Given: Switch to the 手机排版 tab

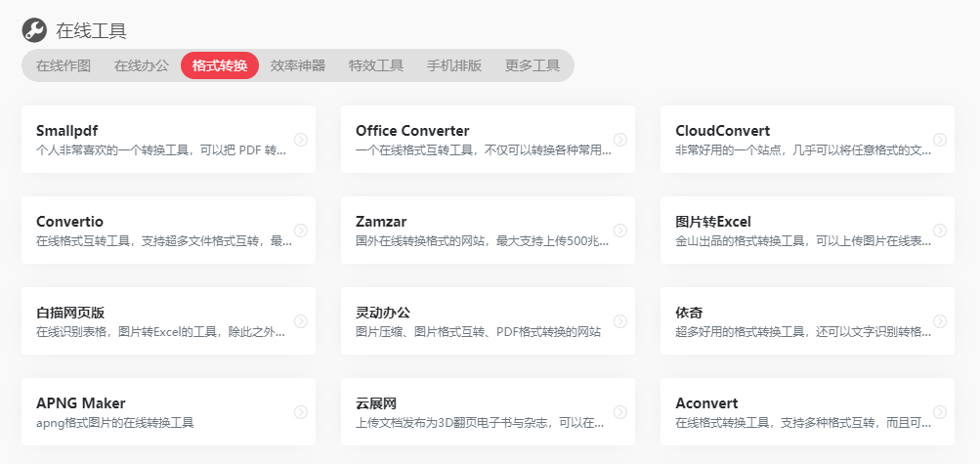Looking at the screenshot, I should coord(454,65).
